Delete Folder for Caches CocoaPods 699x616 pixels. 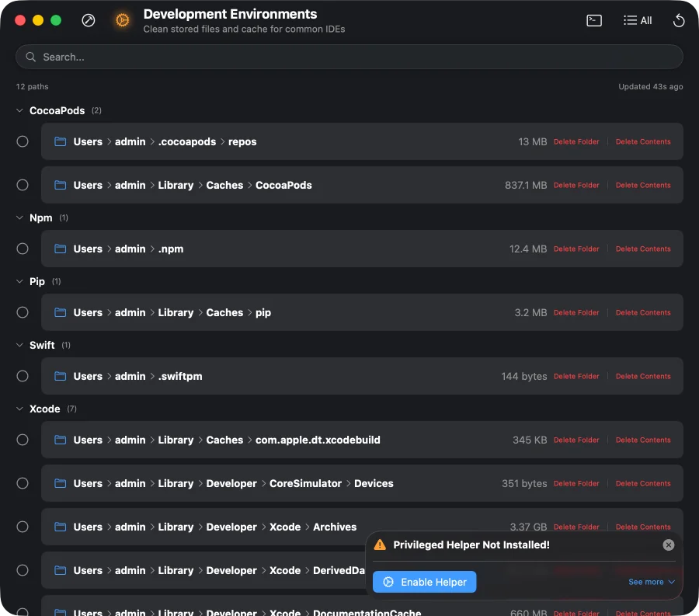point(576,185)
